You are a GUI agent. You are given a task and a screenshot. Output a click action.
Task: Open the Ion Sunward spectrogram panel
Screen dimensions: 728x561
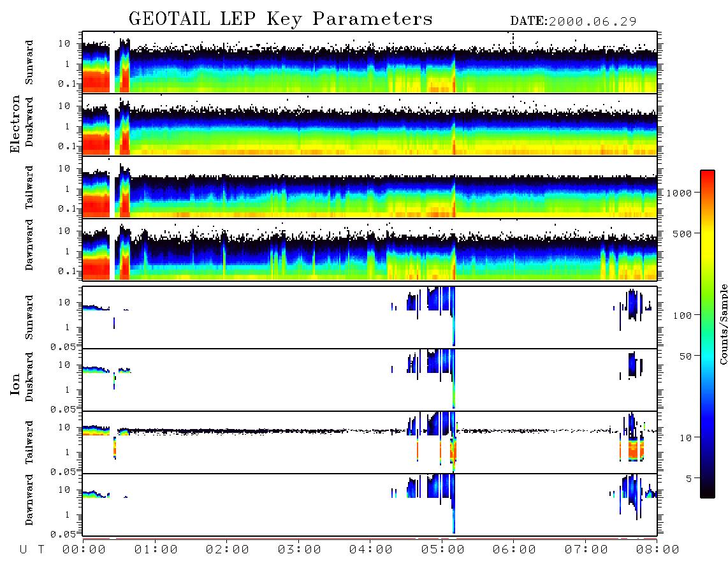point(370,317)
